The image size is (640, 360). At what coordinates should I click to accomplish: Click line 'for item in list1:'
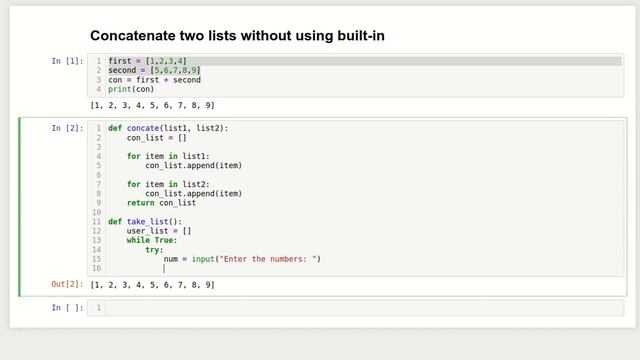click(x=168, y=156)
